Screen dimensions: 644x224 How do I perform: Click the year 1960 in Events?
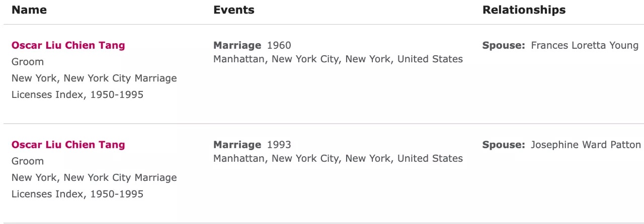279,45
